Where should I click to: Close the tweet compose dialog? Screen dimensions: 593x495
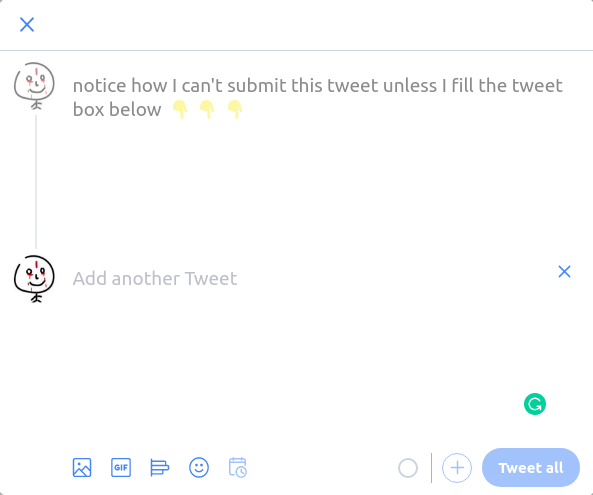[x=27, y=25]
